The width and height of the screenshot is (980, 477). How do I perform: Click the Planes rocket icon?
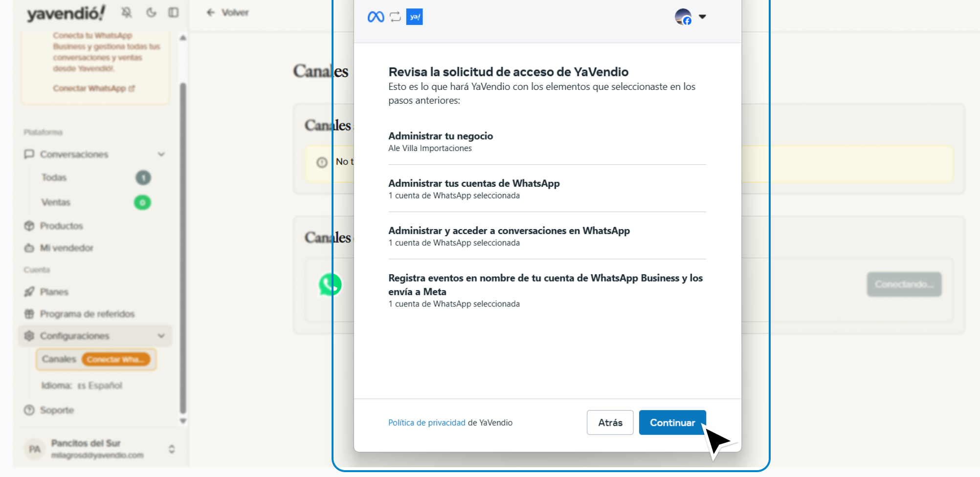click(x=29, y=292)
